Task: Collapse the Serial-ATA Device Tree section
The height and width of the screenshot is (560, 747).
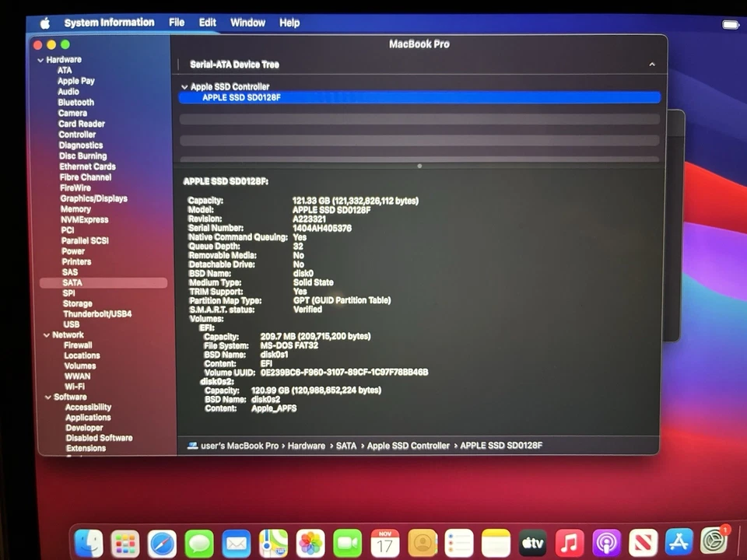Action: 652,65
